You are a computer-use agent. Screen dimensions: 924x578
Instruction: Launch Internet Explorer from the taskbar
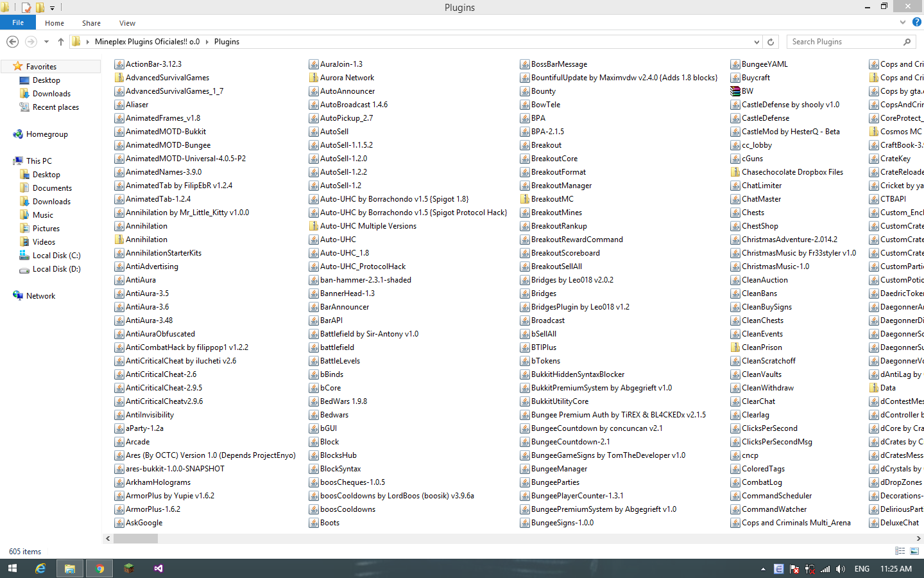click(40, 568)
